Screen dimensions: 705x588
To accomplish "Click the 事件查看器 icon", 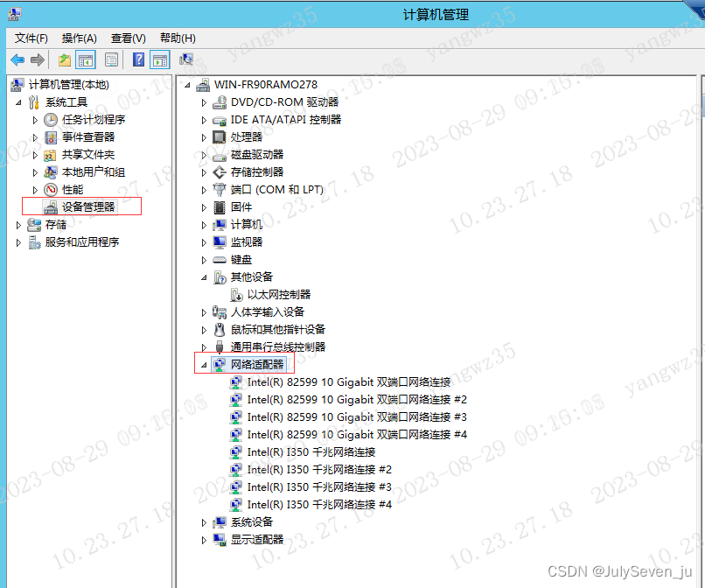I will (51, 137).
